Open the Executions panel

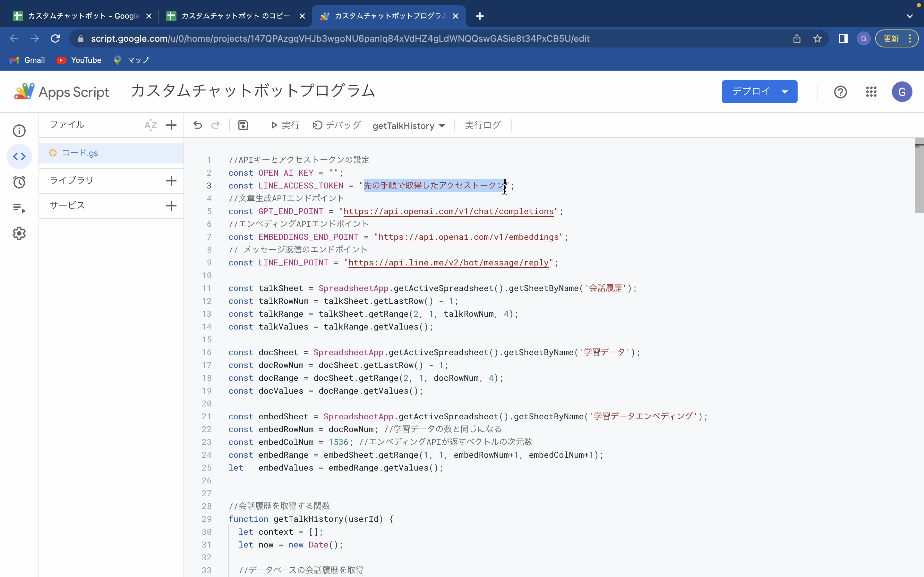(x=19, y=208)
